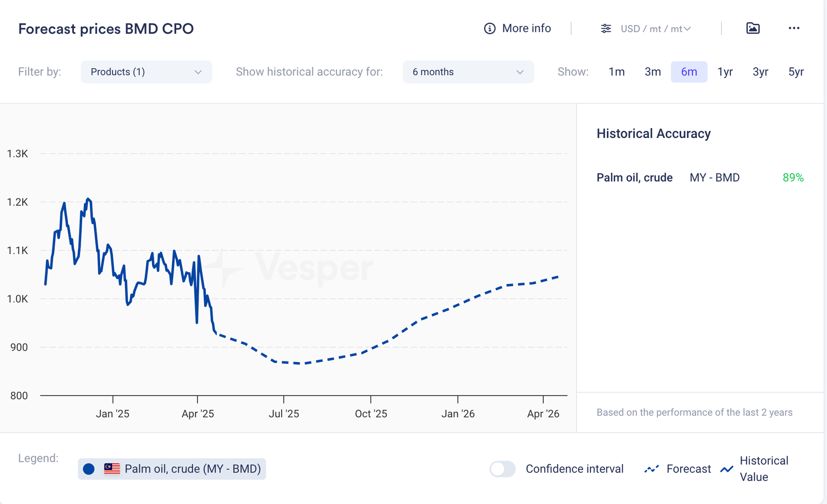
Task: Click the 89% accuracy value
Action: click(793, 178)
